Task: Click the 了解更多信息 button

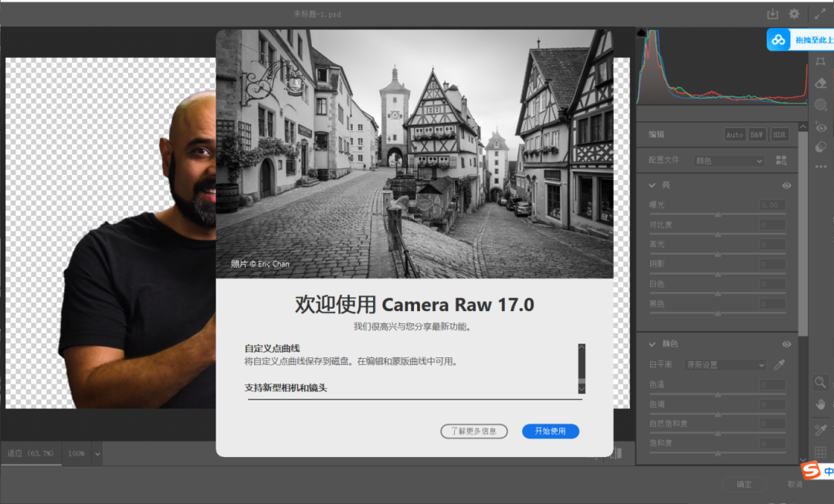Action: (473, 431)
